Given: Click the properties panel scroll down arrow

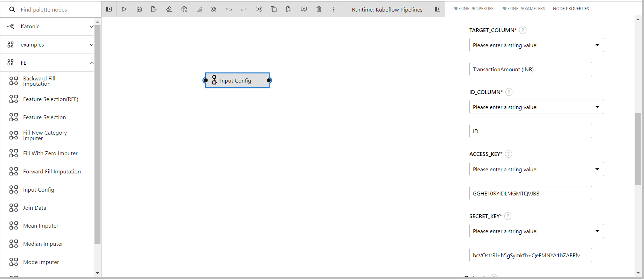Looking at the screenshot, I should point(638,273).
